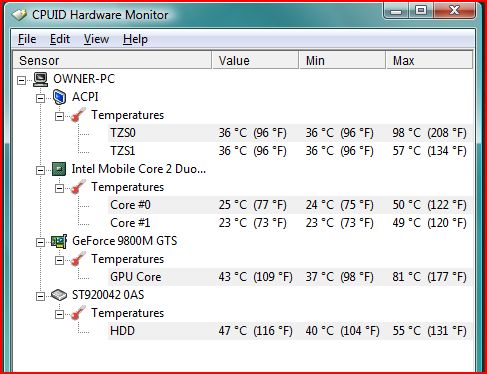Minimize the Hardware Monitor window
The width and height of the screenshot is (487, 374).
click(x=396, y=11)
